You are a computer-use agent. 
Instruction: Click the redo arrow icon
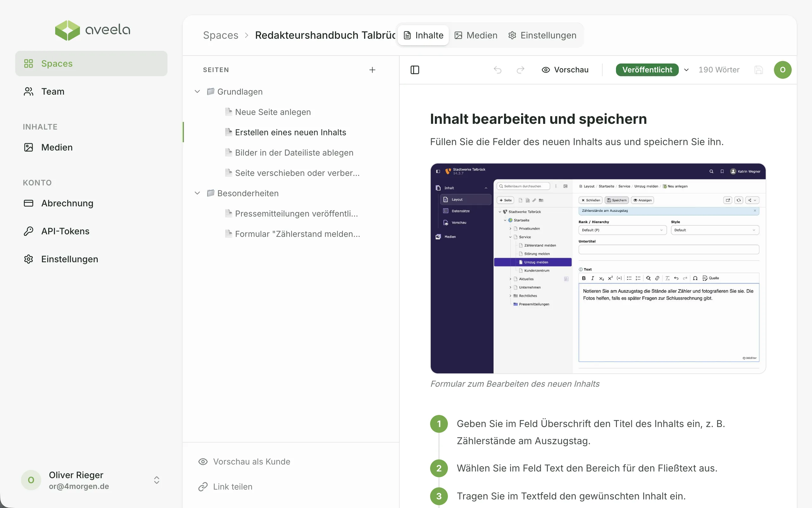click(x=521, y=70)
